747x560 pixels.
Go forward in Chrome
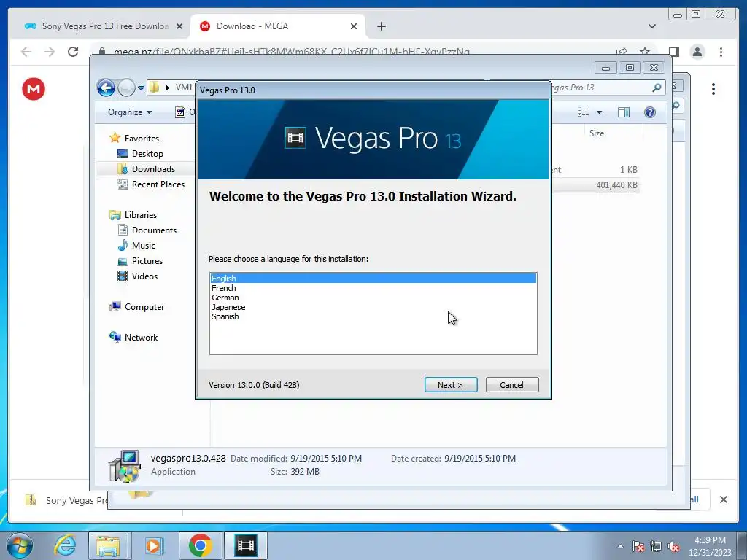tap(50, 52)
